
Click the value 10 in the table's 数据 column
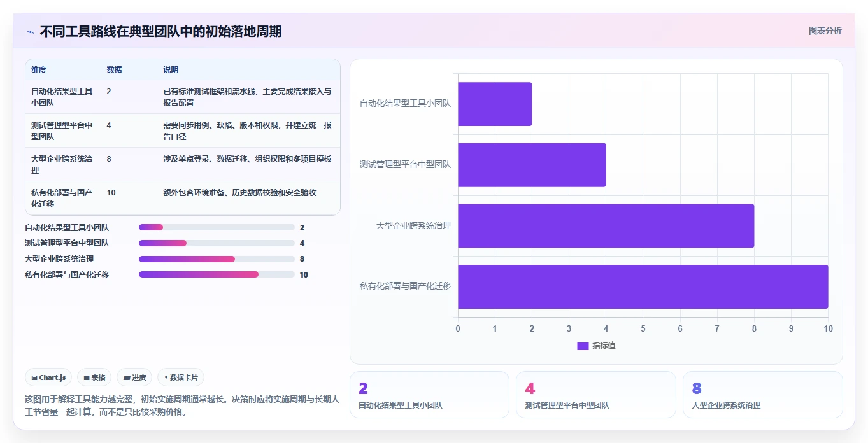[111, 193]
